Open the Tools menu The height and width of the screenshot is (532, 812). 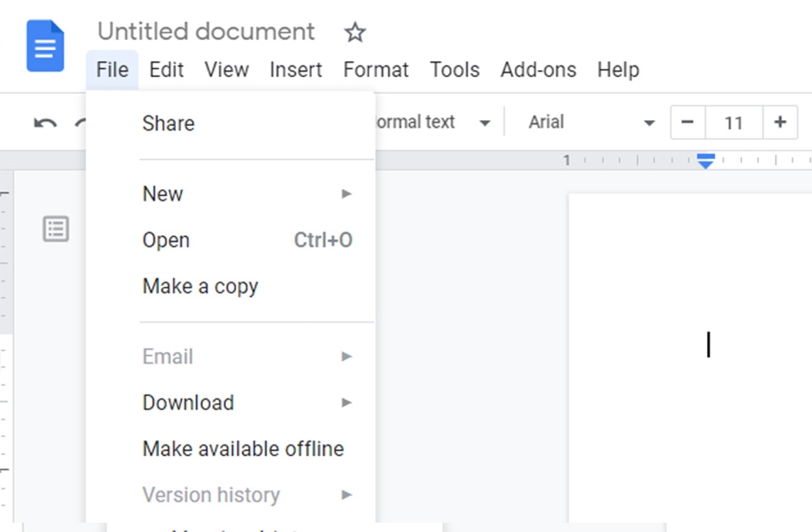[454, 70]
